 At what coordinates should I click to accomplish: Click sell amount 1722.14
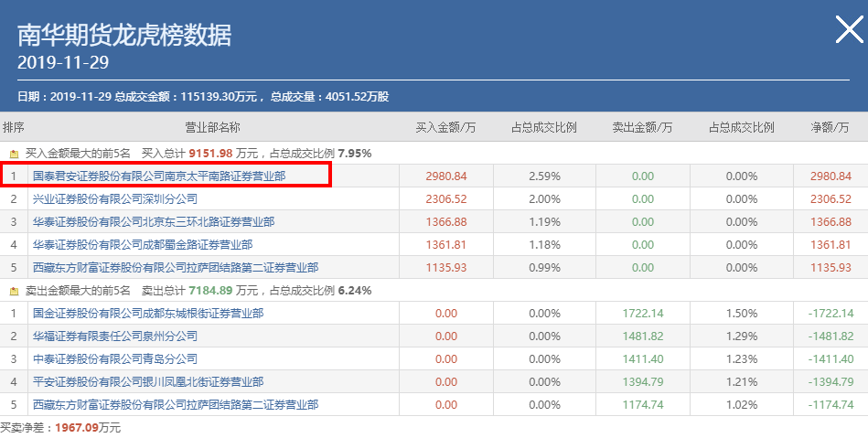click(643, 314)
